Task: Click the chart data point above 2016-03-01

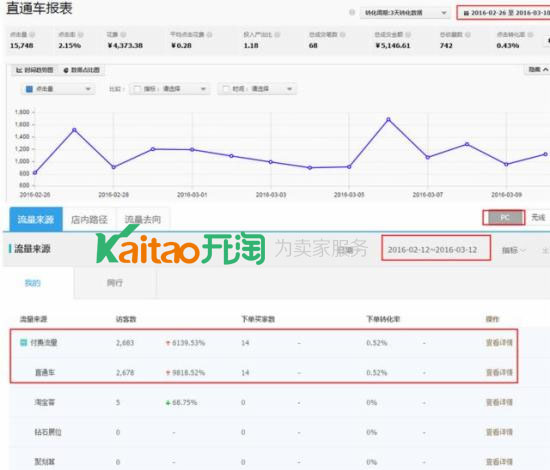Action: click(192, 149)
